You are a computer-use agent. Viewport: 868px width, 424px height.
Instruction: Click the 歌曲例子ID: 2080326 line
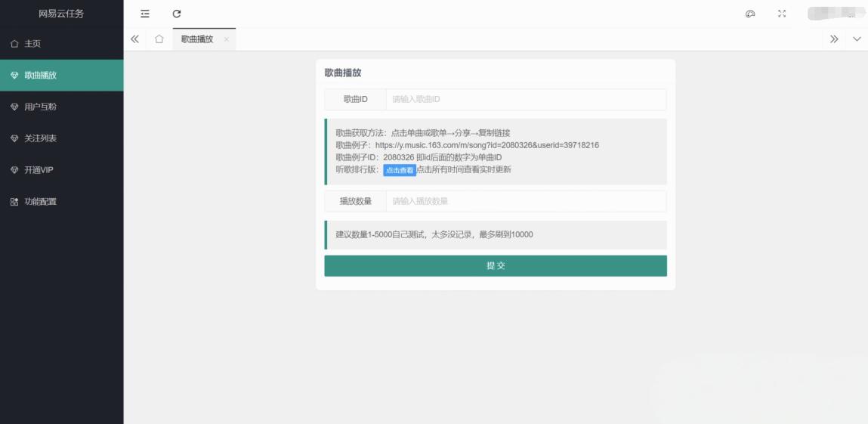(x=419, y=157)
